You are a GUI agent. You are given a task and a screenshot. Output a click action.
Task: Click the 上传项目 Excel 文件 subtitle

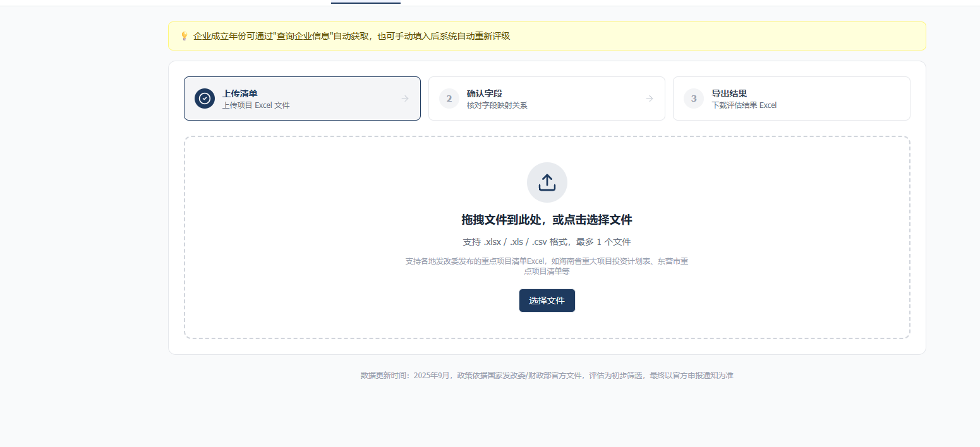click(x=256, y=105)
